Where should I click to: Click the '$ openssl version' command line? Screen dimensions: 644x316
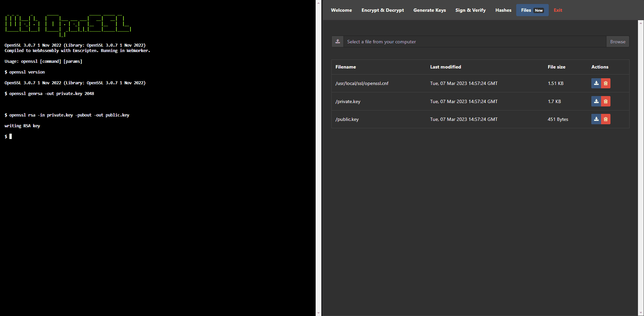pyautogui.click(x=24, y=72)
